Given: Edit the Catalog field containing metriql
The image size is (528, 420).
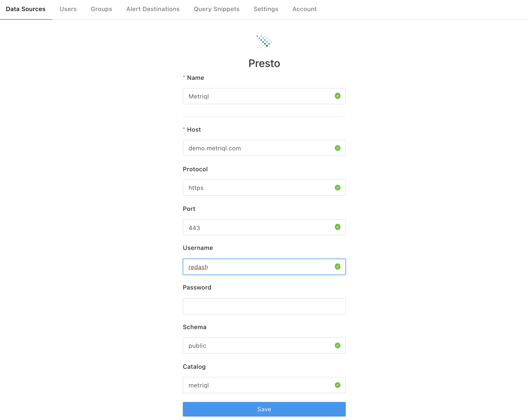Looking at the screenshot, I should pyautogui.click(x=264, y=385).
